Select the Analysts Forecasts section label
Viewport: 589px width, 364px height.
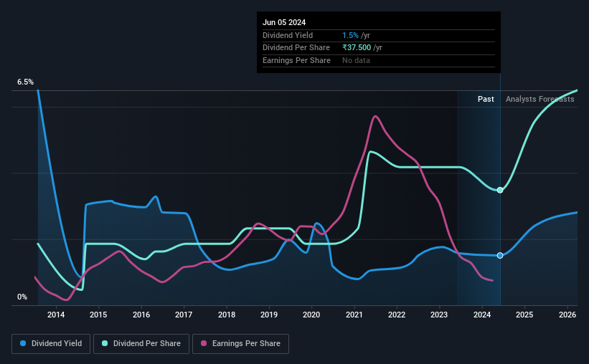click(539, 99)
